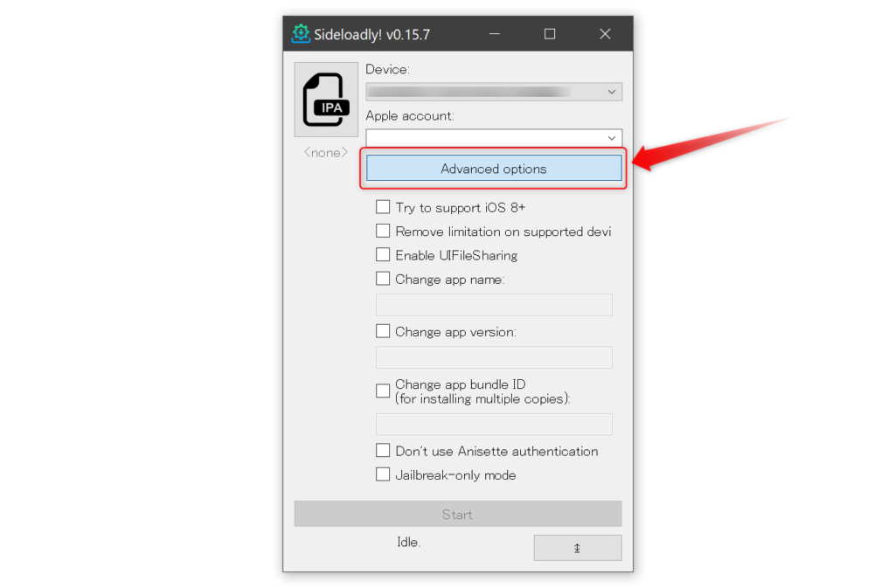Toggle Jailbreak-only mode checkbox

coord(383,474)
